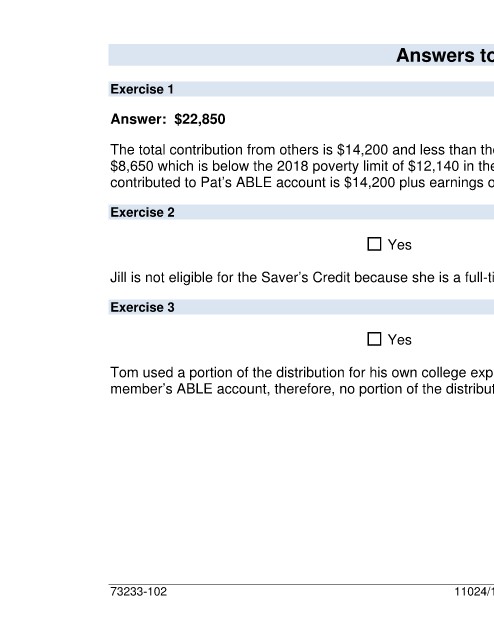The image size is (494, 640).
Task: Click the footer code starting 11024
Action: (474, 592)
